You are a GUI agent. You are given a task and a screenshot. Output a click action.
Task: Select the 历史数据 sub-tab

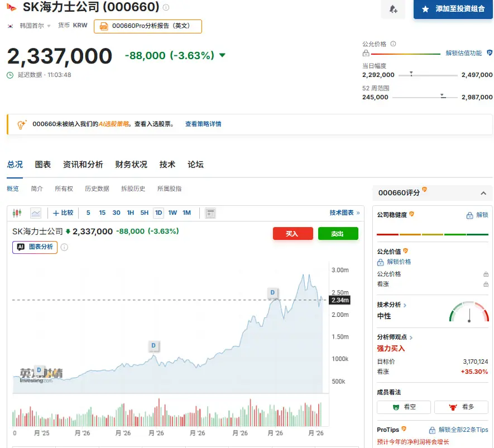coord(97,189)
